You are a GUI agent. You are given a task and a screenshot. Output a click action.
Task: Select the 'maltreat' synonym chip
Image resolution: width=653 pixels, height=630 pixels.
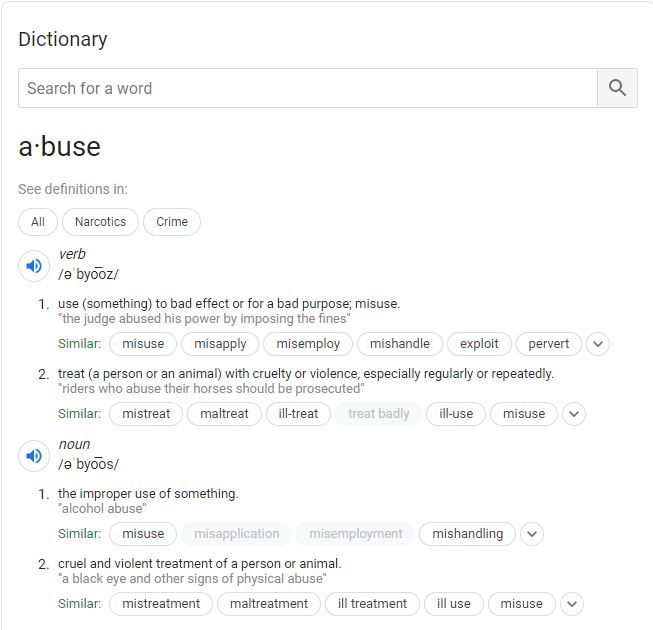[224, 414]
